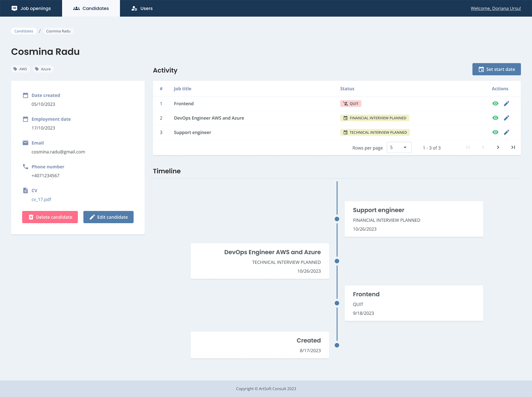
Task: Click the Candidates people icon in navbar
Action: 76,8
